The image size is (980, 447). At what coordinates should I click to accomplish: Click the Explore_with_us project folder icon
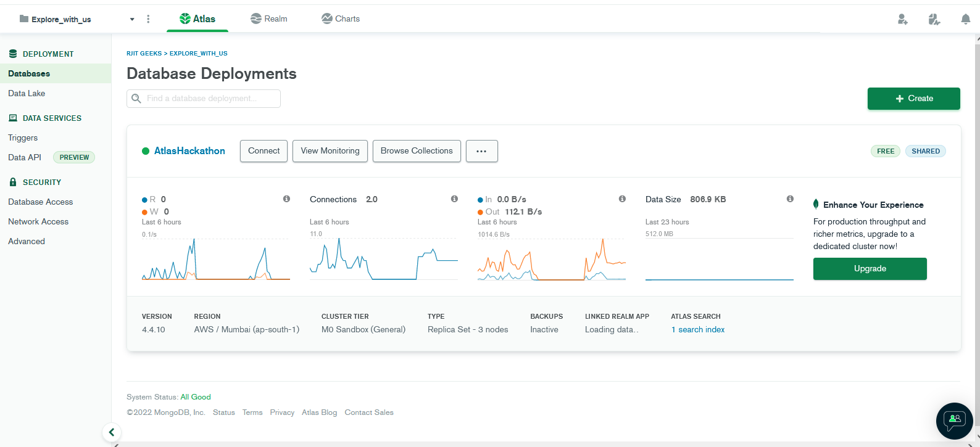[24, 19]
